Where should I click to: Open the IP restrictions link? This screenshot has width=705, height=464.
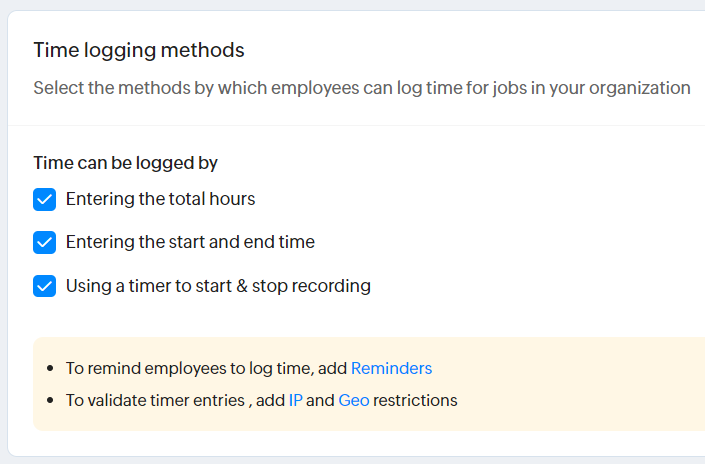(x=295, y=400)
